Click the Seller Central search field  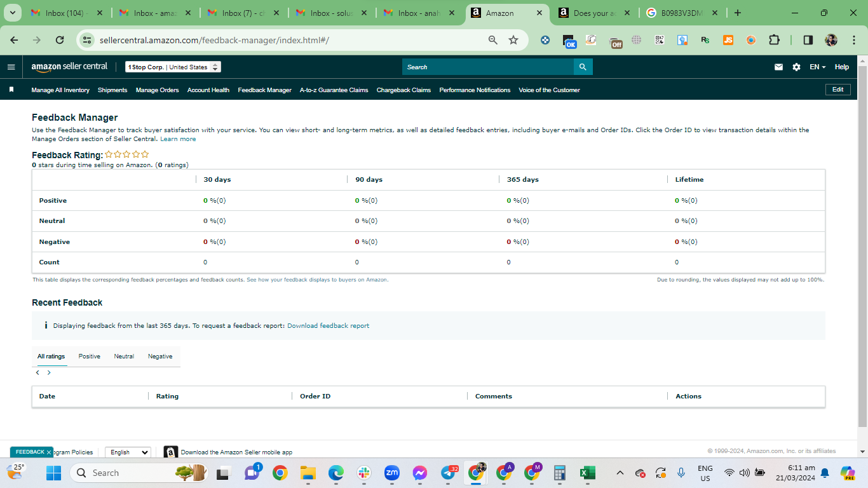pyautogui.click(x=488, y=67)
